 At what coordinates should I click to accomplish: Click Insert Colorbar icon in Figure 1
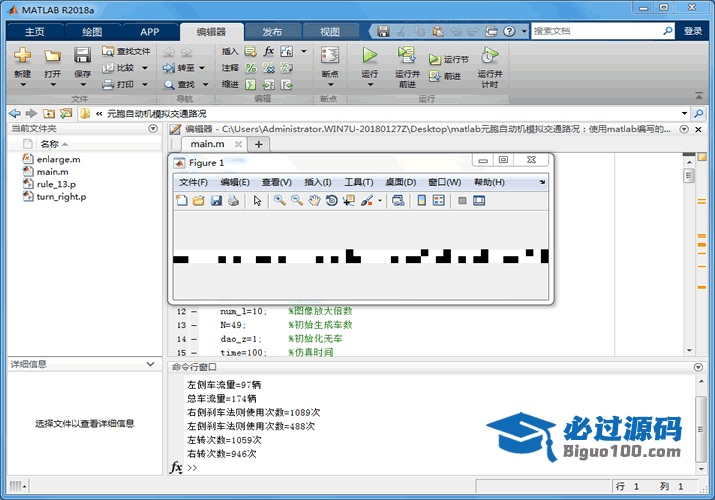coord(422,201)
